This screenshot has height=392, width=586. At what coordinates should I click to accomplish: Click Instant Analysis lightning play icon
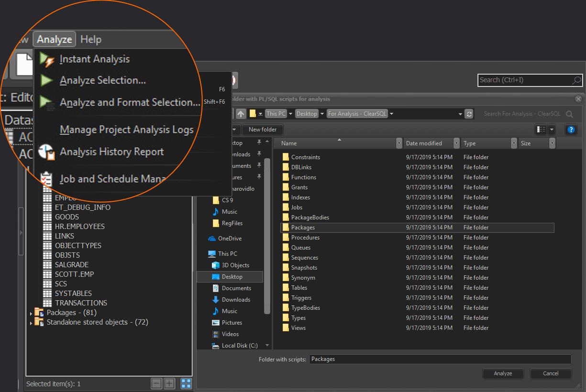click(x=47, y=60)
